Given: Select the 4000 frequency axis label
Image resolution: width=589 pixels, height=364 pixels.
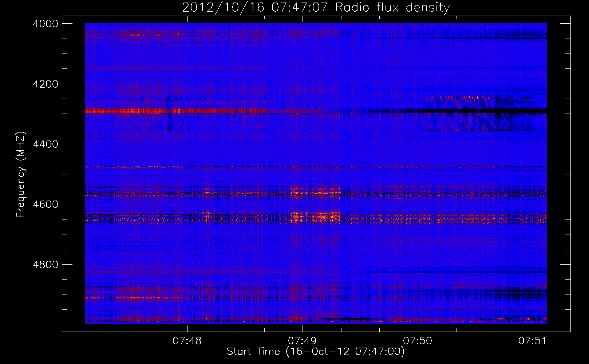Looking at the screenshot, I should [46, 24].
